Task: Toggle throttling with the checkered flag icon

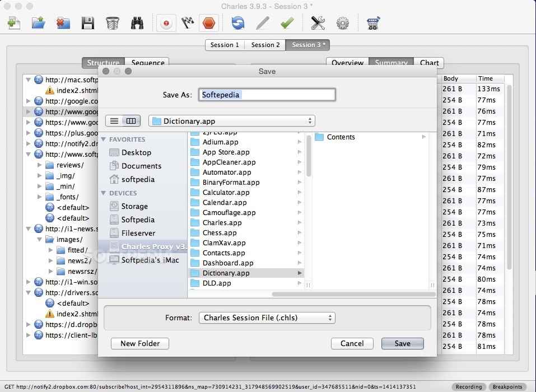Action: click(x=187, y=23)
